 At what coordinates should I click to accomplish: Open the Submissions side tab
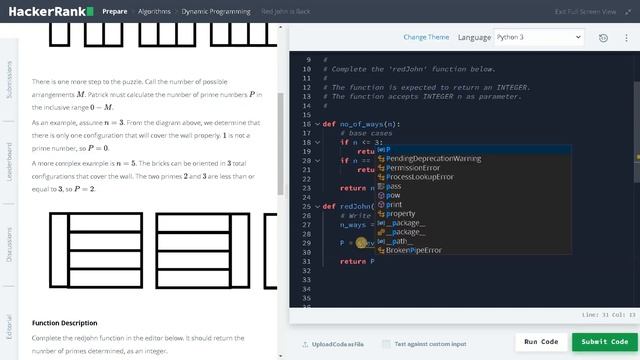[9, 80]
